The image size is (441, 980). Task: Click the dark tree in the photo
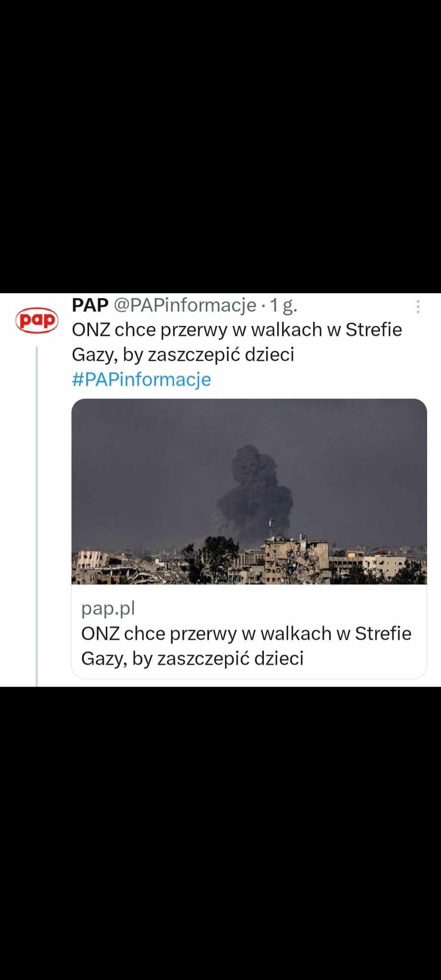[218, 555]
